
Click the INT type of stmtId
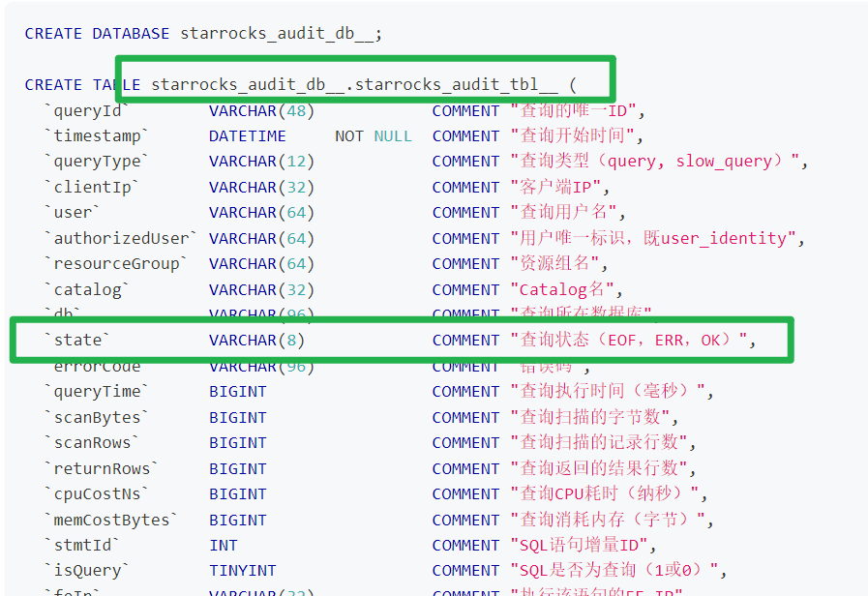(223, 545)
